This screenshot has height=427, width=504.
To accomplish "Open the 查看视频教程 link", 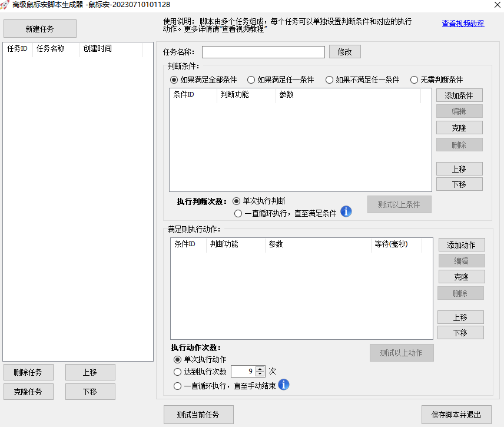I will point(462,24).
